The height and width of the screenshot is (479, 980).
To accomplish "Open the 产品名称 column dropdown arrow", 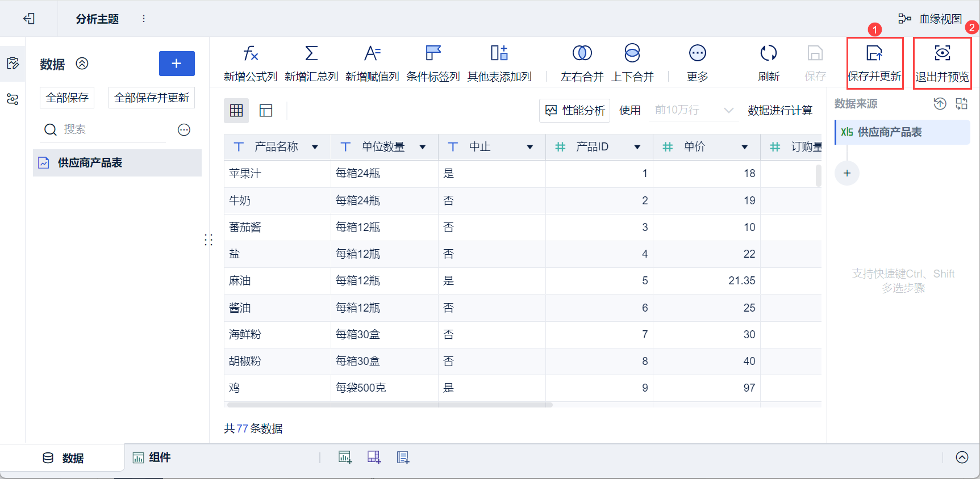I will (315, 148).
